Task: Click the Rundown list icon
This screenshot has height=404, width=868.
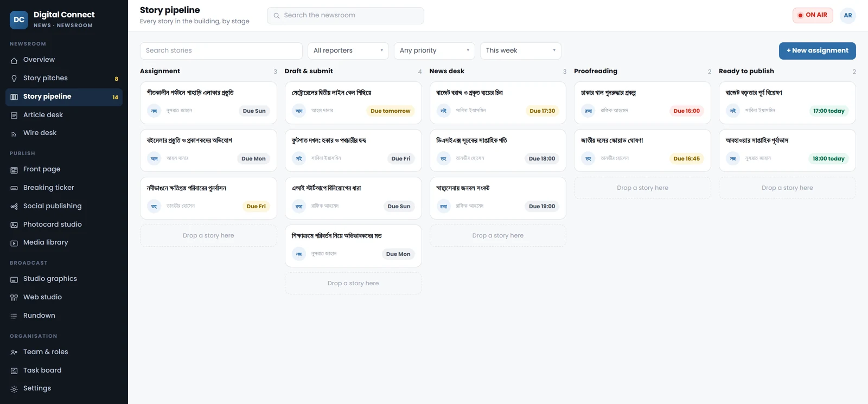Action: (14, 316)
